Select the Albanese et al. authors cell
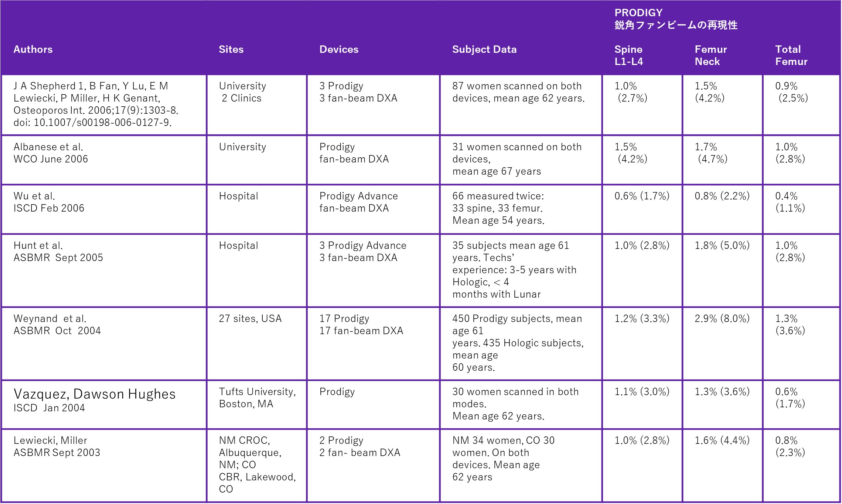 click(51, 153)
